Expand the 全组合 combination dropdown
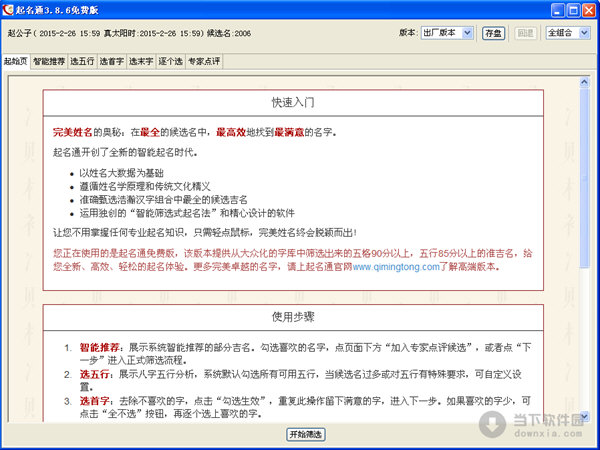The width and height of the screenshot is (600, 450). click(x=570, y=33)
